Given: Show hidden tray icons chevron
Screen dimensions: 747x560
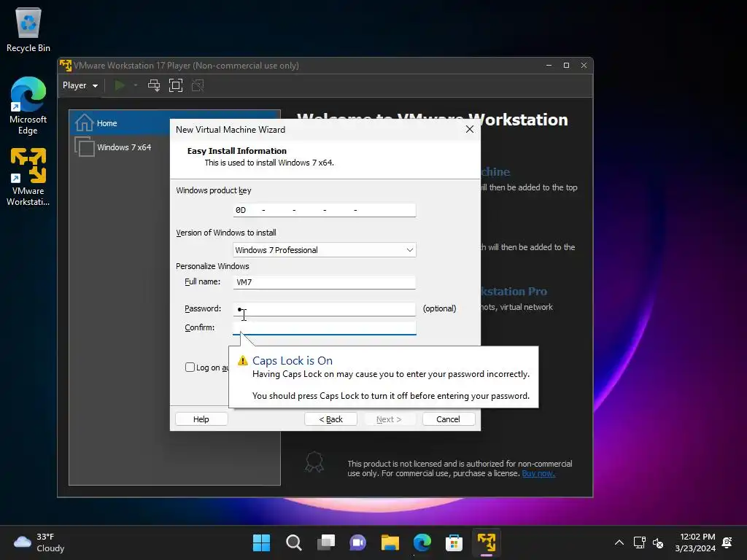Looking at the screenshot, I should [619, 542].
